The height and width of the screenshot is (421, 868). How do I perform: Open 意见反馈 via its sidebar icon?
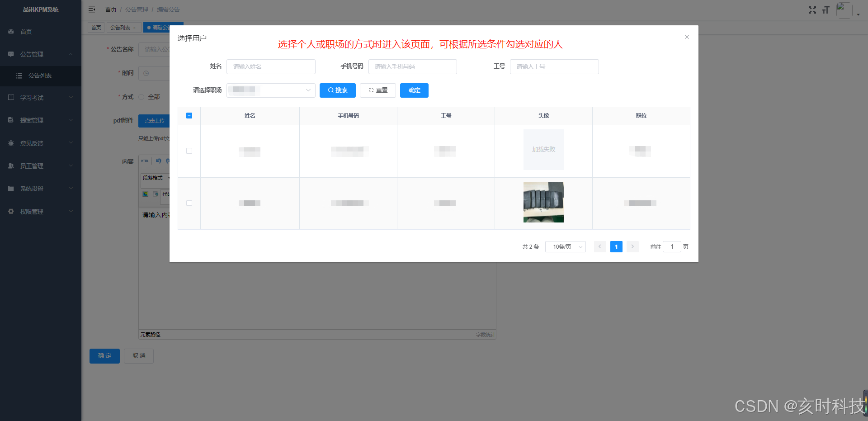pos(11,143)
